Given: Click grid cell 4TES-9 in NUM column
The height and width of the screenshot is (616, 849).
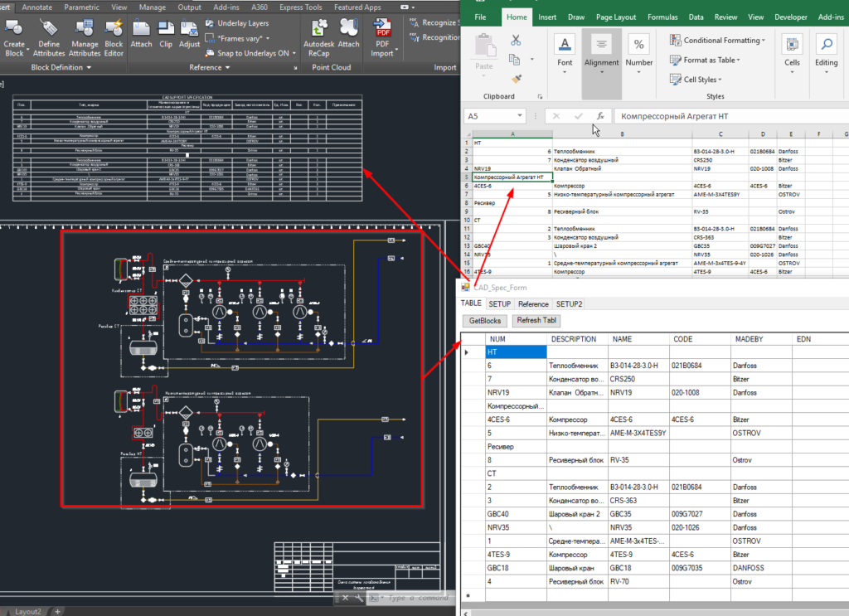Looking at the screenshot, I should click(x=516, y=555).
